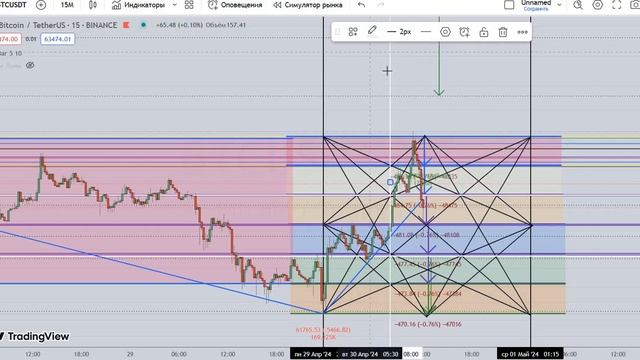The image size is (640, 360).
Task: Expand the layout management dropdown arrow
Action: coord(560,5)
